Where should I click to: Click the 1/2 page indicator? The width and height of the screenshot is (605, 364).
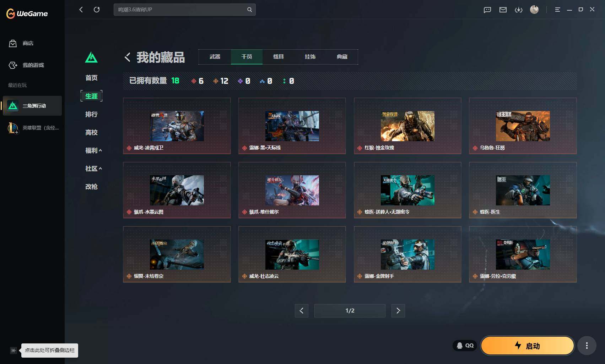350,311
